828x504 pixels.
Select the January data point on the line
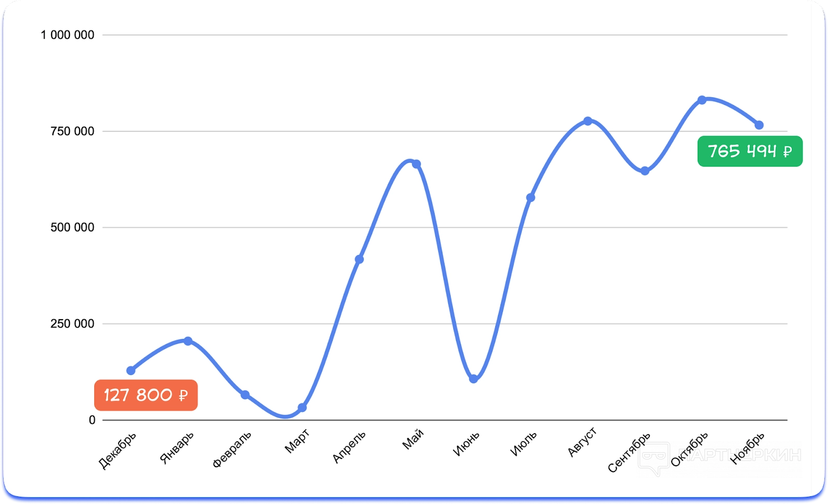[188, 341]
